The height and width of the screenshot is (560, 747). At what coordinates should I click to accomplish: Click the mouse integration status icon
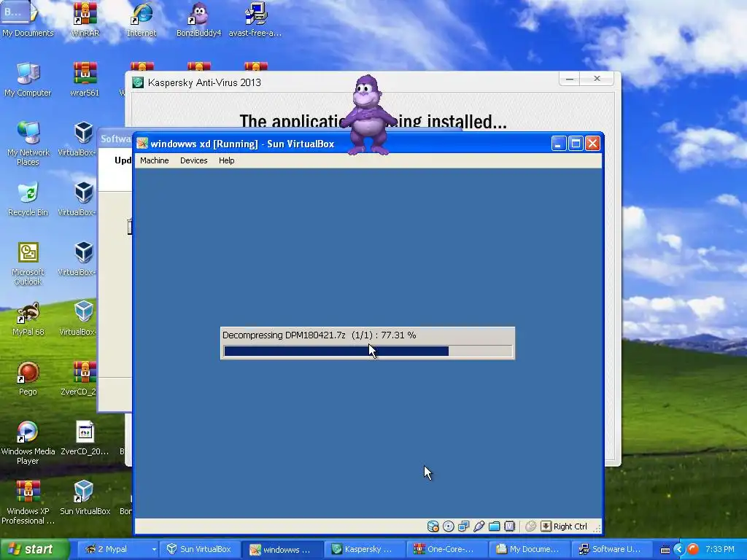click(x=531, y=526)
